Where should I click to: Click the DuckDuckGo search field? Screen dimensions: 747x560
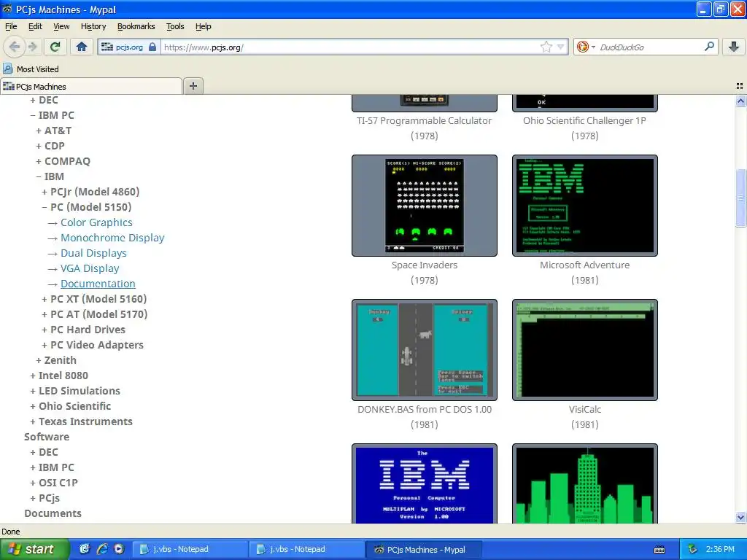(650, 47)
